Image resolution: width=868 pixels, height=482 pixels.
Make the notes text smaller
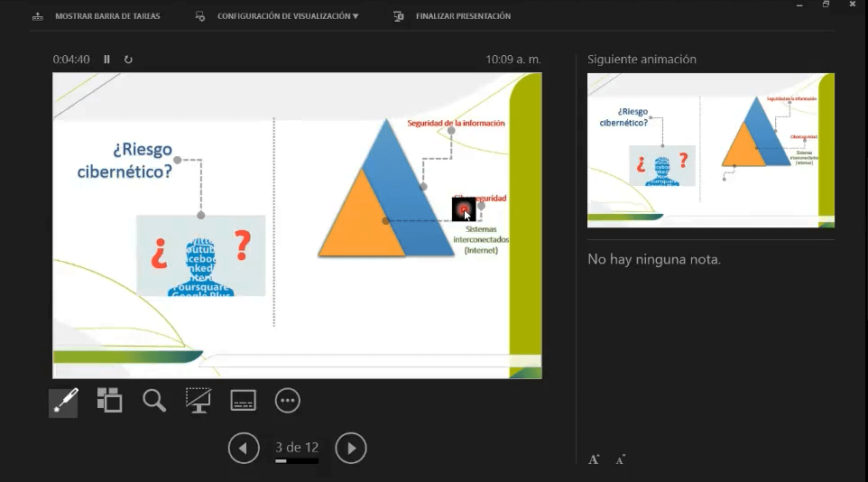click(621, 459)
